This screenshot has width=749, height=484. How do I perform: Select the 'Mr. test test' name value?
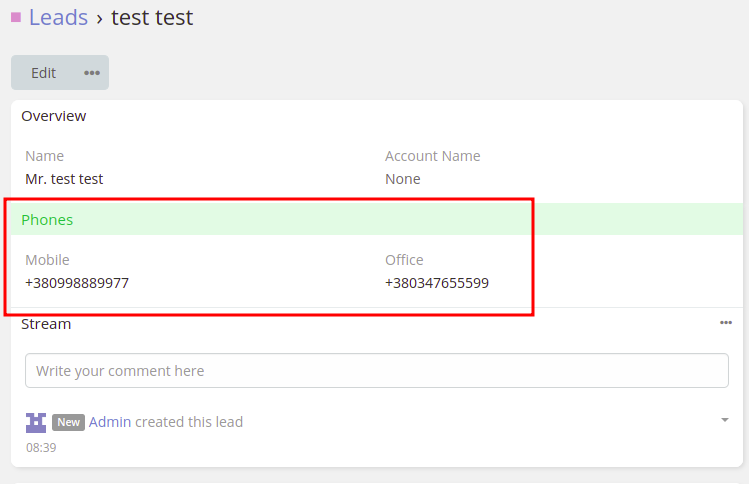(x=64, y=179)
